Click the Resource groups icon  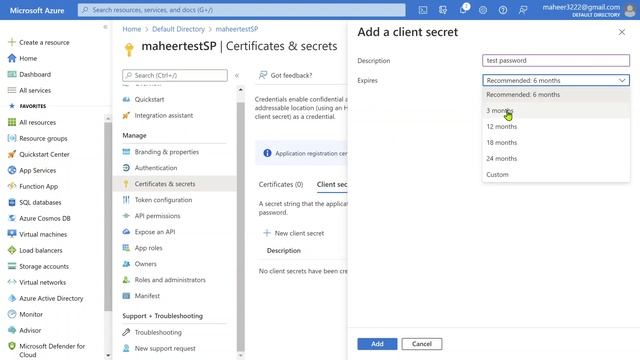tap(12, 138)
